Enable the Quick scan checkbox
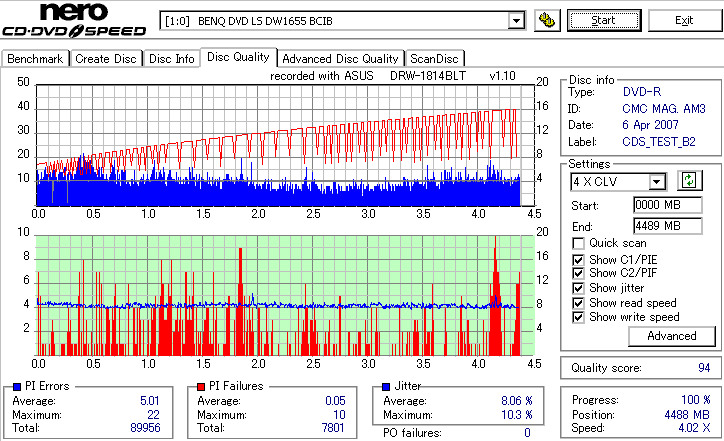 pos(578,243)
